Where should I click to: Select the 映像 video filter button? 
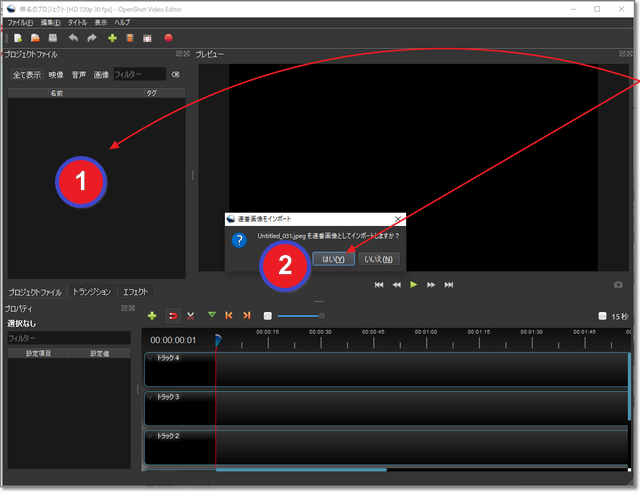click(x=56, y=74)
